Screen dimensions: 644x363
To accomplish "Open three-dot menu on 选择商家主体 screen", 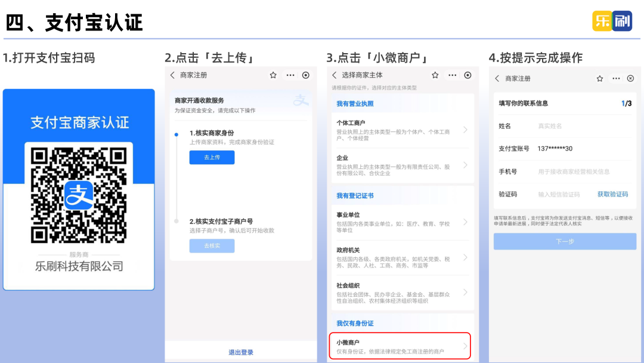I will [452, 75].
